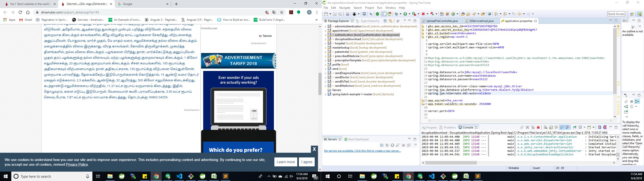Click the 'I agree' cookie button
Screen dimensions: 644x181
(x=306, y=162)
